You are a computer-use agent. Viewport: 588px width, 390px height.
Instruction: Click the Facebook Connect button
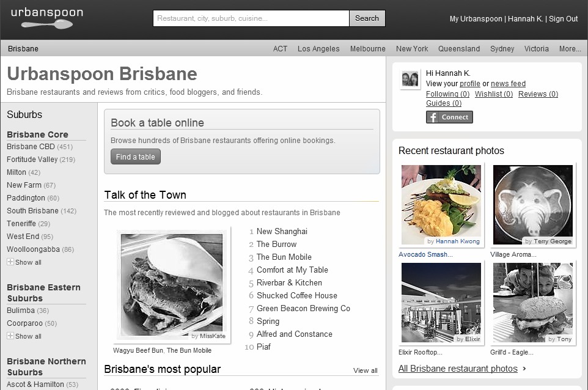click(449, 117)
